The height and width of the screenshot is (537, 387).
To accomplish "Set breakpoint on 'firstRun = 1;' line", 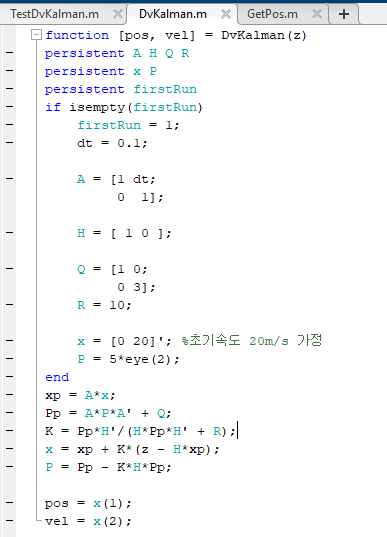I will click(x=10, y=125).
